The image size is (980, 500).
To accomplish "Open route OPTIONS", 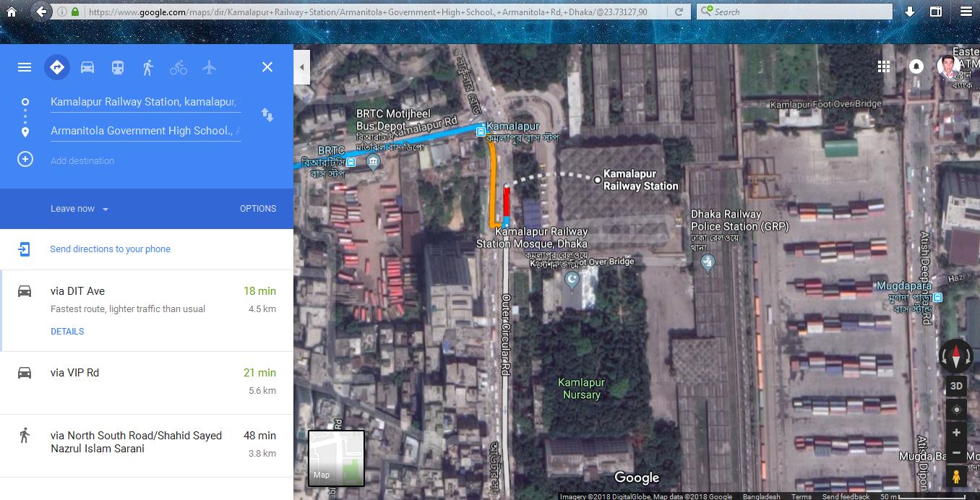I will 258,209.
